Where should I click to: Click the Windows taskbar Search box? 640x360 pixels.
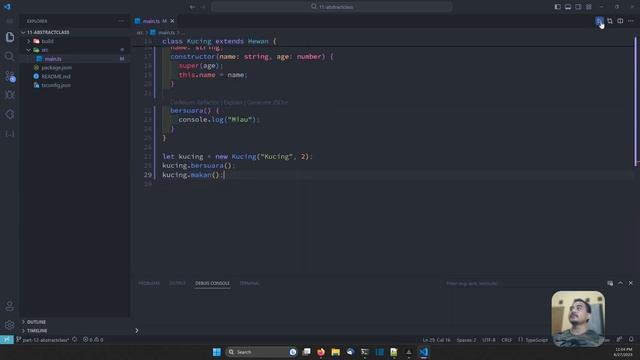[261, 352]
